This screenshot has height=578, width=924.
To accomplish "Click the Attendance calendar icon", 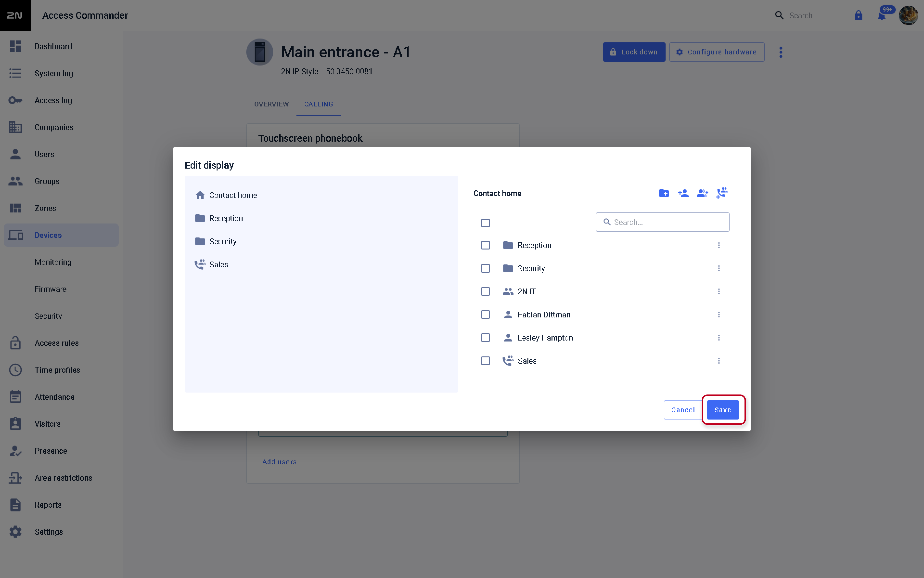I will click(x=15, y=397).
